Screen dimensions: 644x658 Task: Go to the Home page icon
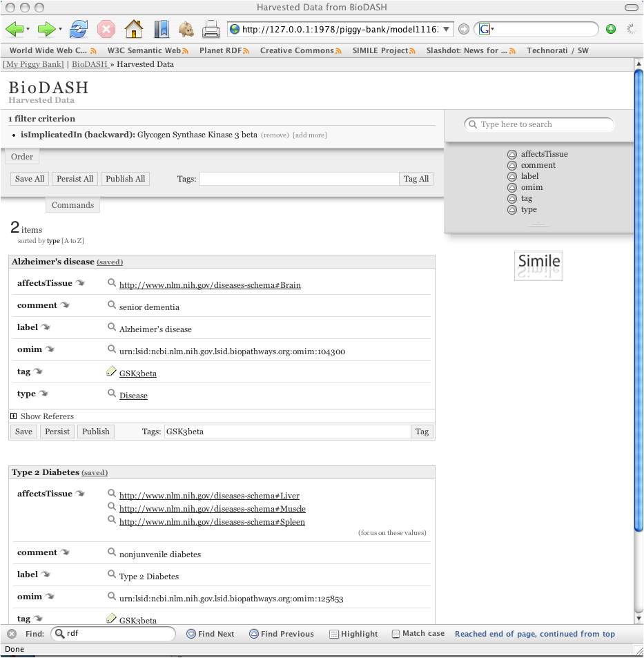click(x=134, y=29)
